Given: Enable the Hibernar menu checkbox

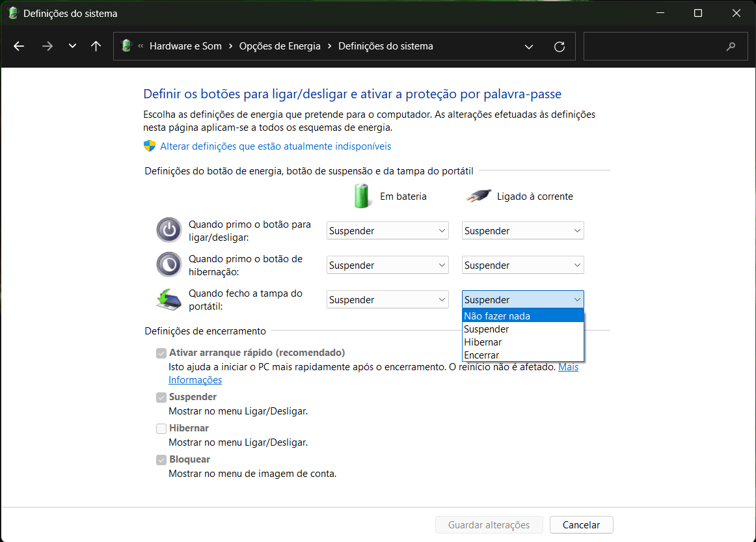Looking at the screenshot, I should tap(161, 428).
